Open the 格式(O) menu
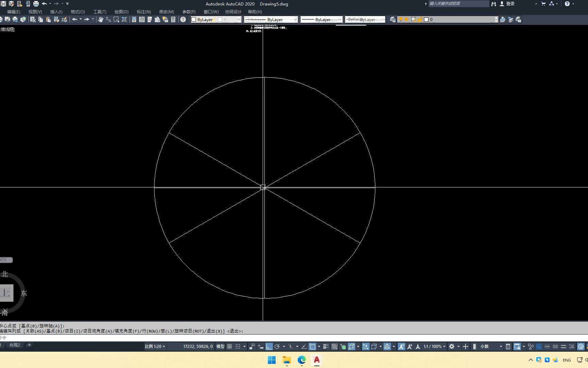This screenshot has height=368, width=588. click(78, 12)
